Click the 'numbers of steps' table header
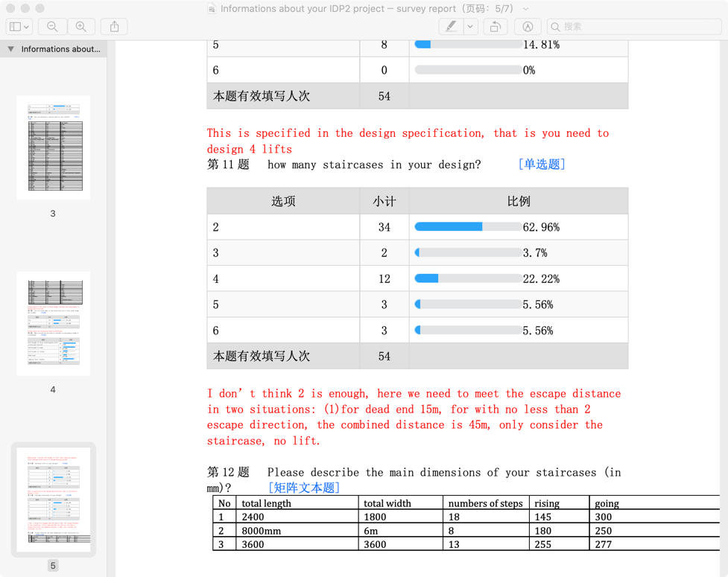The height and width of the screenshot is (577, 728). (485, 504)
